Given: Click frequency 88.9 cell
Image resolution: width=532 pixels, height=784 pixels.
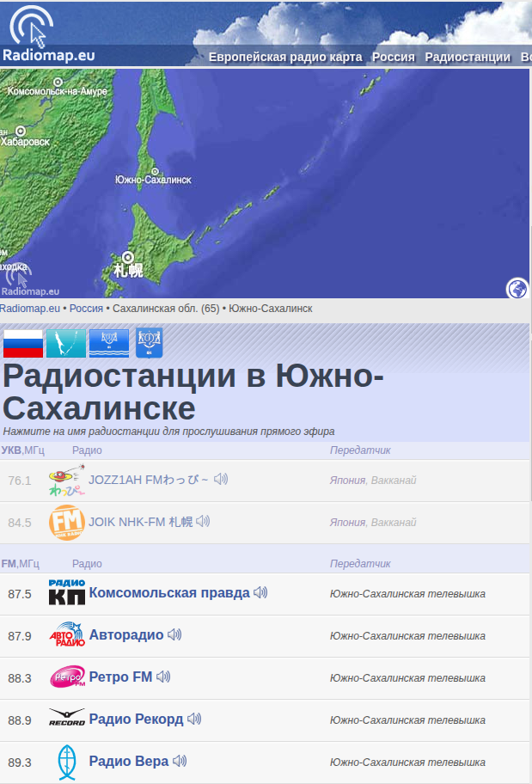Looking at the screenshot, I should (x=20, y=720).
